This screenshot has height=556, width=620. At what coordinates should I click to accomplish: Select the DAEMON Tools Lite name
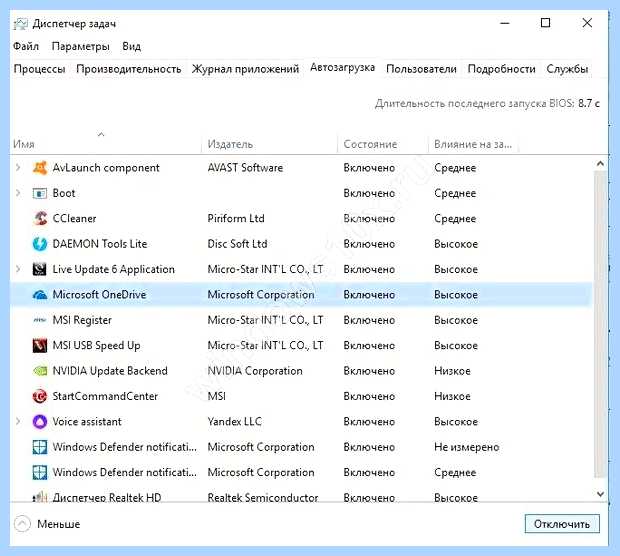tap(100, 244)
